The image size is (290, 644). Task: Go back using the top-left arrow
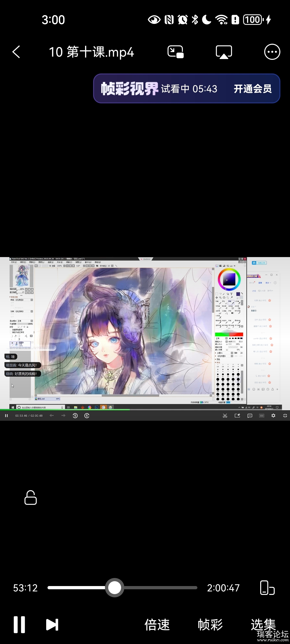click(x=16, y=52)
